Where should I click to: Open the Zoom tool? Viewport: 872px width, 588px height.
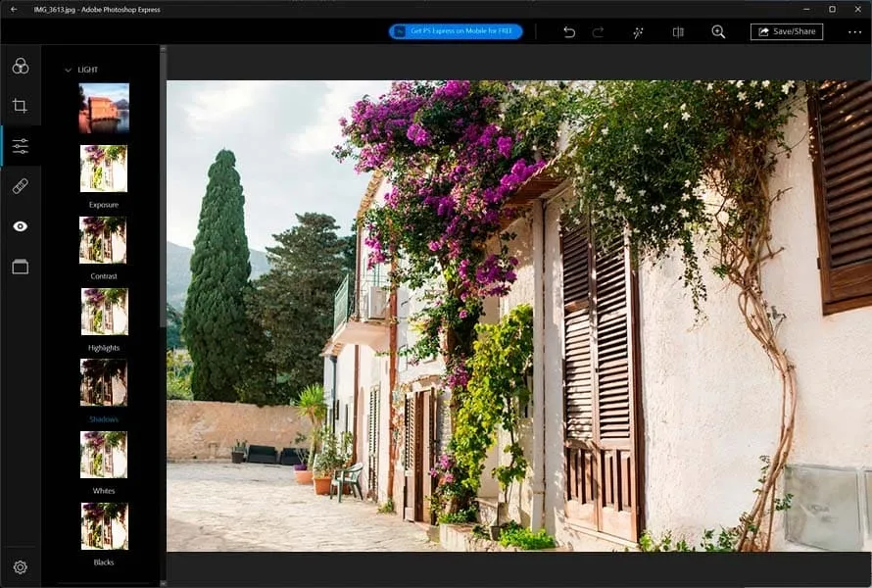coord(718,31)
